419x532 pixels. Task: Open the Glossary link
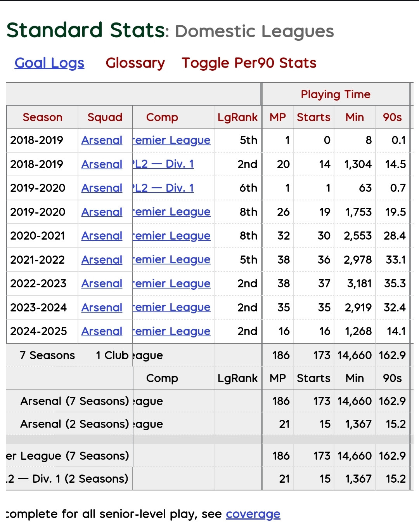pyautogui.click(x=135, y=63)
